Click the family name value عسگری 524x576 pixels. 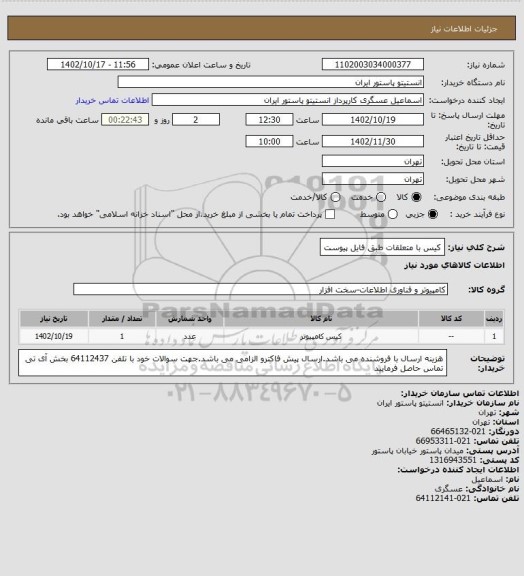tap(448, 489)
